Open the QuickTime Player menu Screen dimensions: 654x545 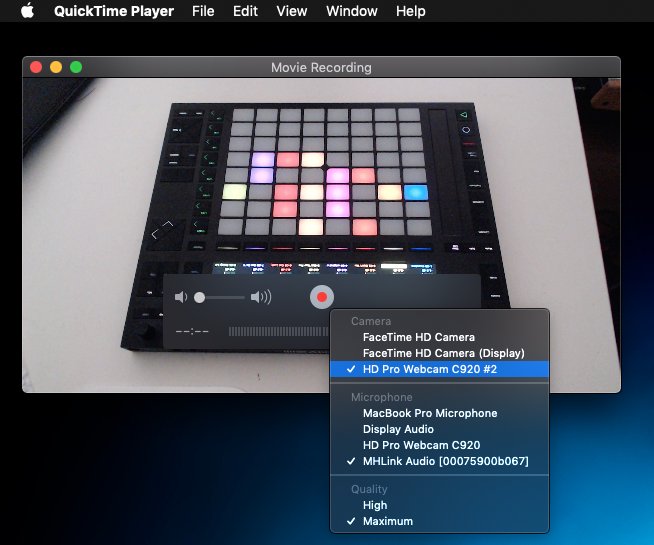114,11
